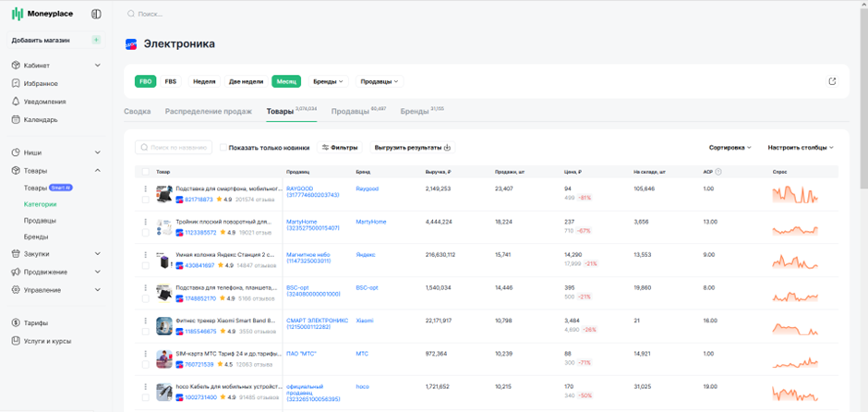The width and height of the screenshot is (868, 412).
Task: Switch to the Продавцы tab
Action: pyautogui.click(x=358, y=111)
